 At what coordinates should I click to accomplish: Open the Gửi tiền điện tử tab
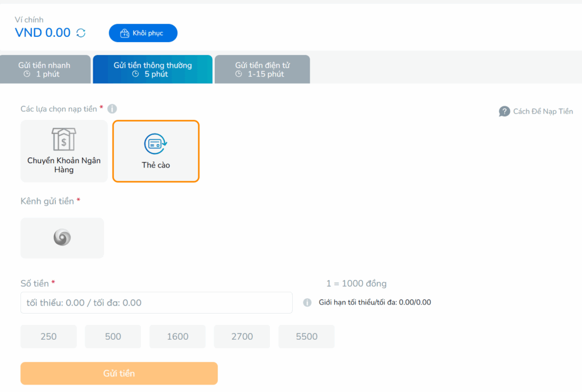(x=262, y=69)
